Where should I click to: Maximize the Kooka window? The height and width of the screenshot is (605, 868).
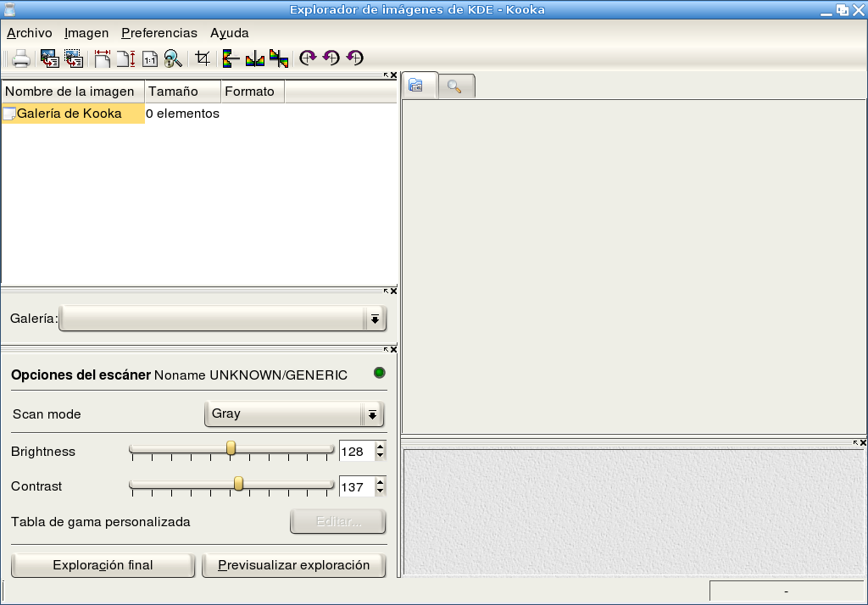pyautogui.click(x=843, y=10)
